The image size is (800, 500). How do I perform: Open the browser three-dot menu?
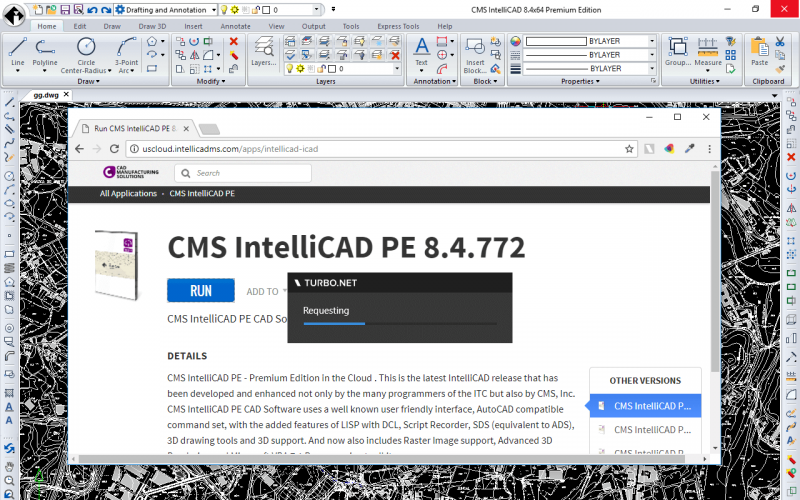click(709, 148)
